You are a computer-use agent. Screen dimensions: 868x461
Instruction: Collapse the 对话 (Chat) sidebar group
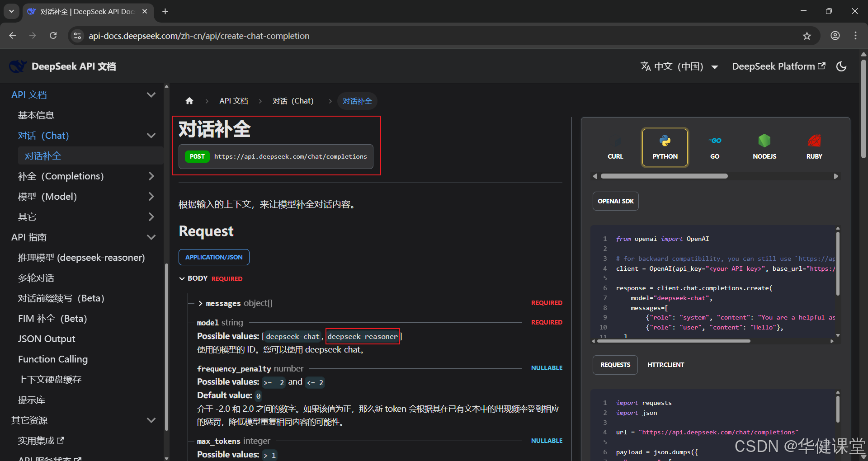(x=151, y=136)
